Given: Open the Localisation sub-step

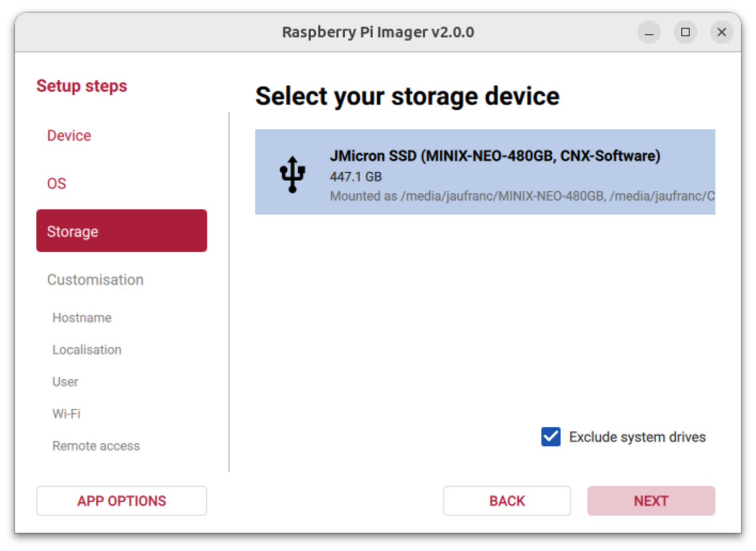Looking at the screenshot, I should (x=86, y=350).
